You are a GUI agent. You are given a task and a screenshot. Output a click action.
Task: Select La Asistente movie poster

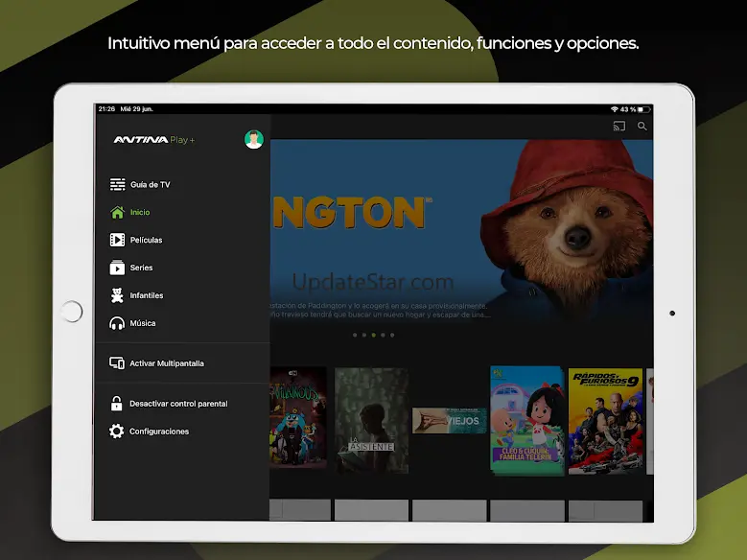(x=371, y=420)
